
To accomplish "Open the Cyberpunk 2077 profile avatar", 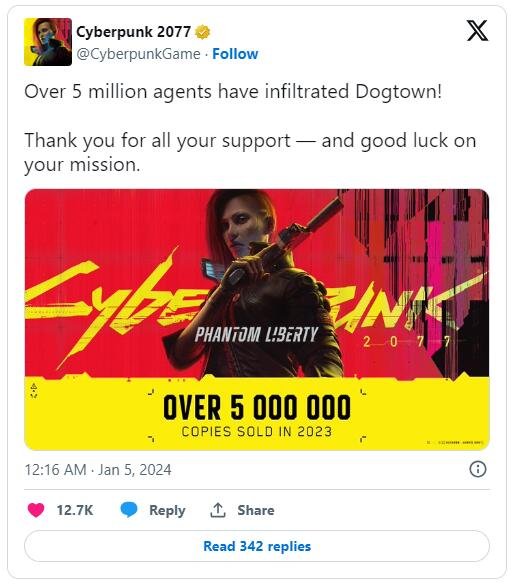I will [x=48, y=42].
